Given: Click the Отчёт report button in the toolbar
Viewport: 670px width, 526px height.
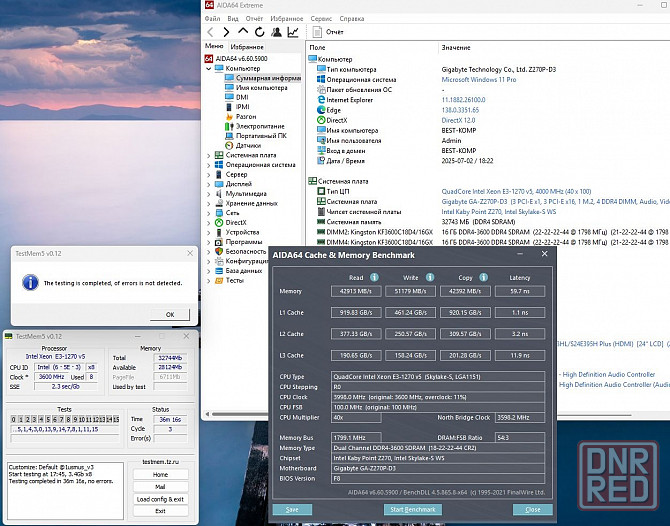Looking at the screenshot, I should (328, 32).
